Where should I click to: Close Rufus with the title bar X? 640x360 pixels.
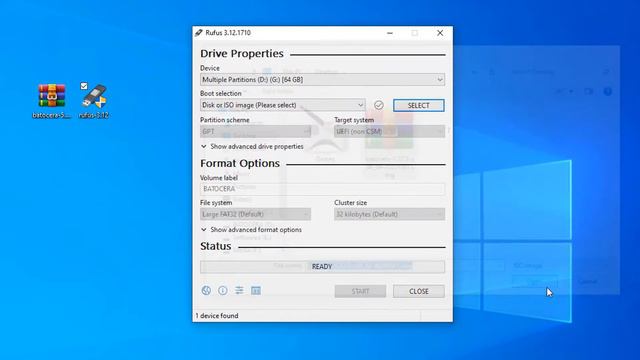click(x=440, y=33)
